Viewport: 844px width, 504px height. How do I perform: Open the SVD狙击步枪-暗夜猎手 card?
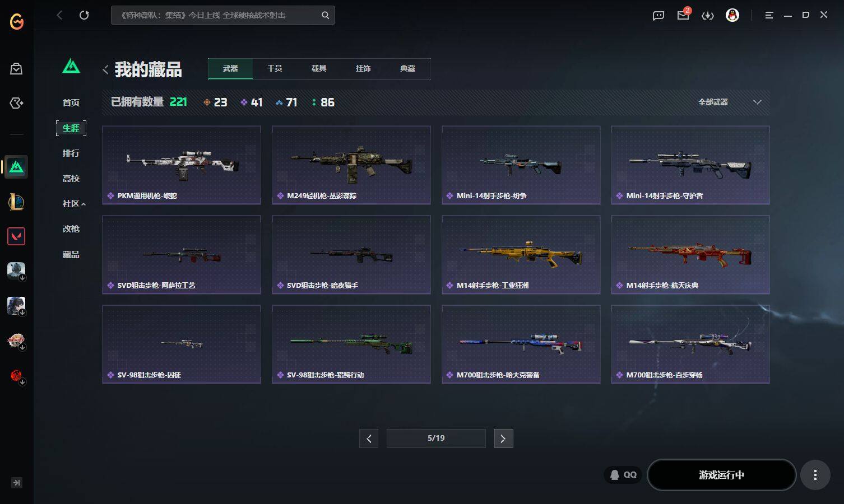point(351,255)
